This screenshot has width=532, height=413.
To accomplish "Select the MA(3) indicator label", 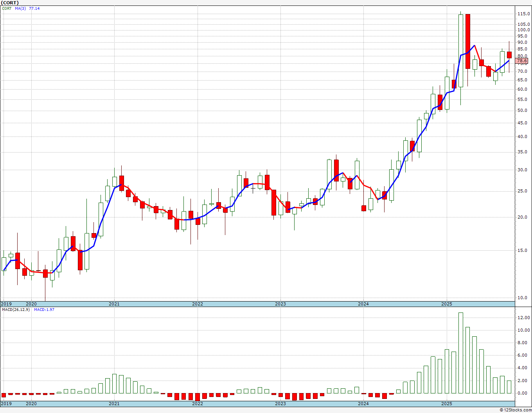I will [20, 8].
